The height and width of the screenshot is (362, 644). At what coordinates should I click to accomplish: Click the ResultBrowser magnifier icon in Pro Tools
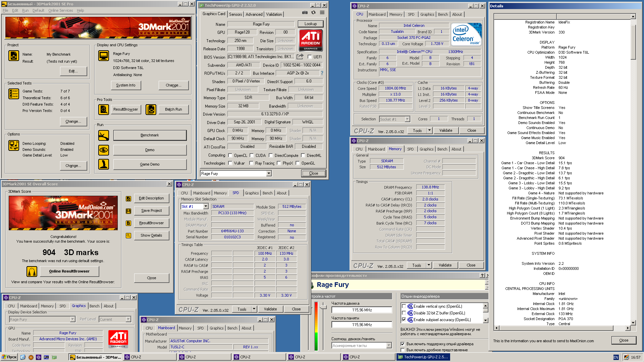point(104,109)
